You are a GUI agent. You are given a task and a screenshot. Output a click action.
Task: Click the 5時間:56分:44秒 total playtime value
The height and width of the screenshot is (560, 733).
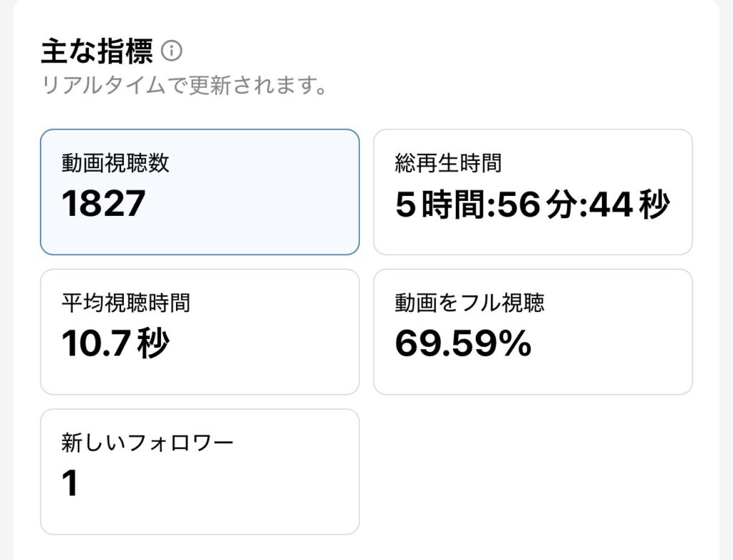[x=533, y=205]
